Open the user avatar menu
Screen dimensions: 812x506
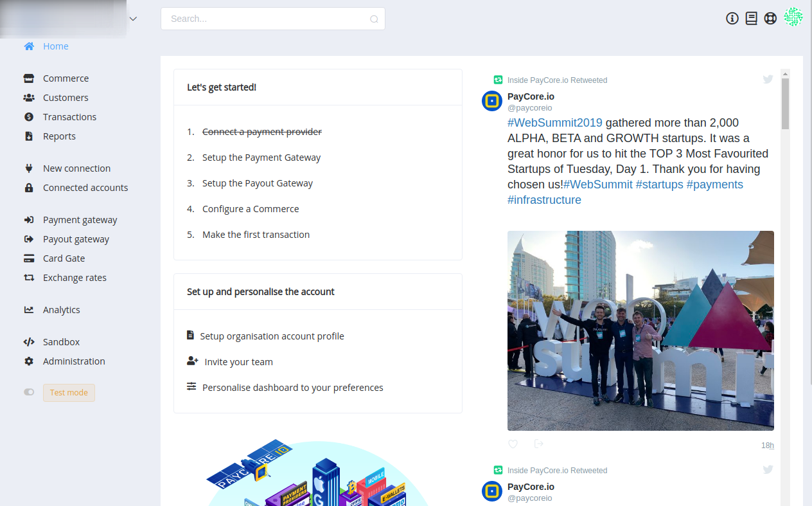[793, 17]
